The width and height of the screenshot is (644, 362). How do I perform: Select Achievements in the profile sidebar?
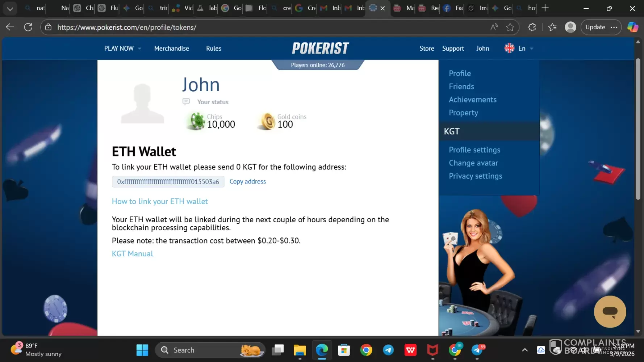(x=472, y=100)
